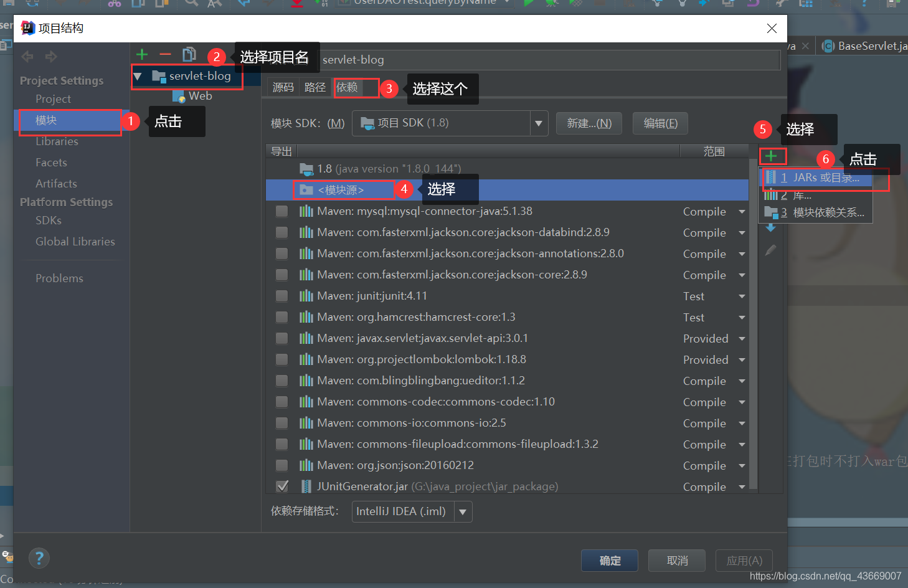Open Facets in settings sidebar
The width and height of the screenshot is (908, 588).
point(51,163)
